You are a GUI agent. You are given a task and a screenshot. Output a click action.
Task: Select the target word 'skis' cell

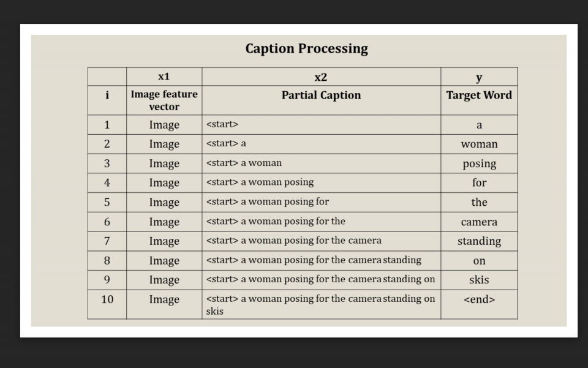479,280
